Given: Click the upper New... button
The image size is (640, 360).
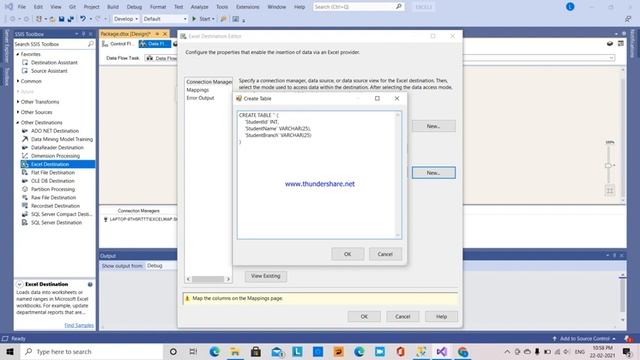Looking at the screenshot, I should 433,126.
